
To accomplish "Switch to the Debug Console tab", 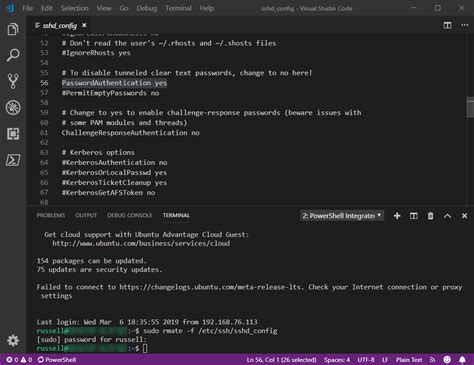I will pos(130,215).
